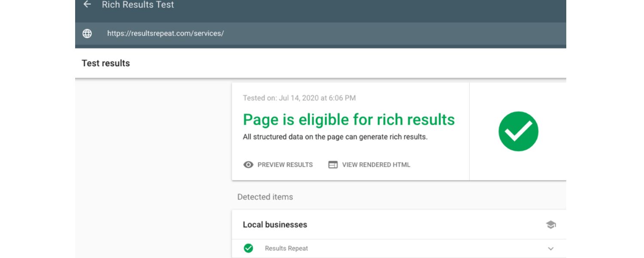Click the back arrow in header

pyautogui.click(x=87, y=5)
